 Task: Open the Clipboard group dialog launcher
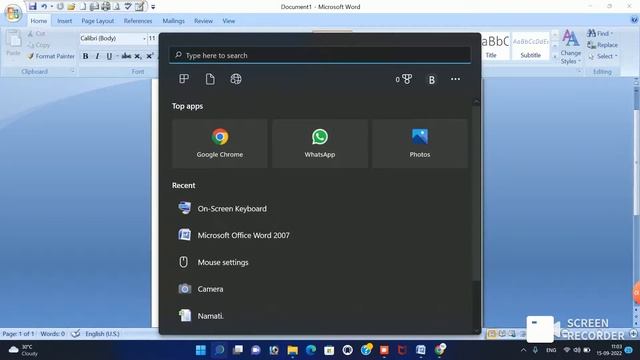click(73, 71)
